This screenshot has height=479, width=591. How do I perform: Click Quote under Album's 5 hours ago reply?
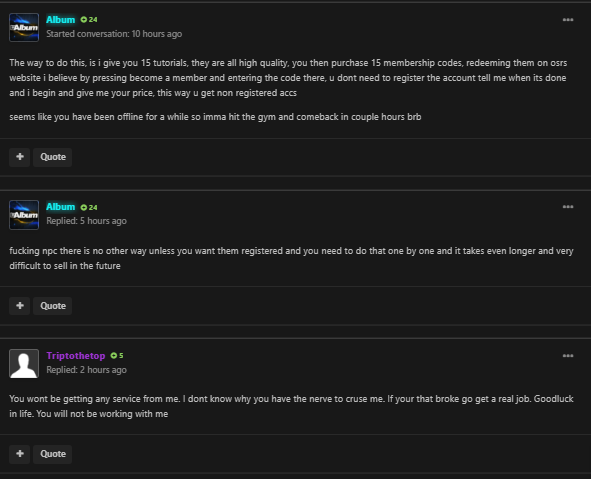tap(53, 306)
